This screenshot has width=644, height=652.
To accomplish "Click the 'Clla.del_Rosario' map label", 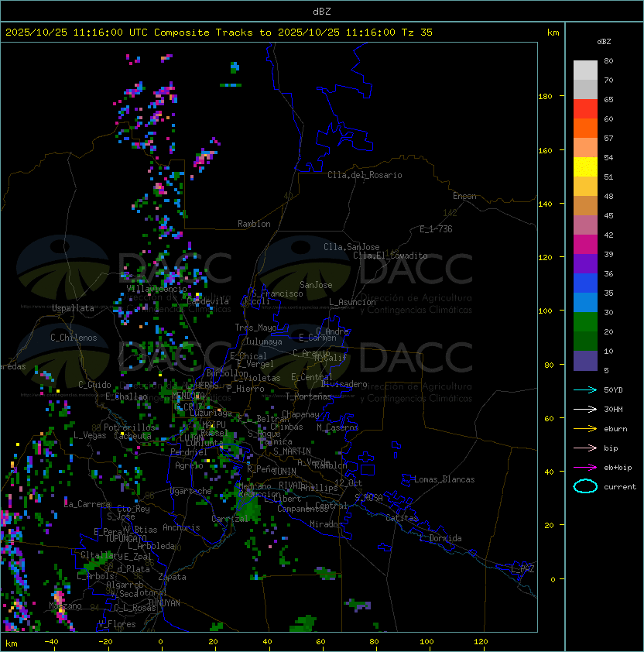I will 365,175.
